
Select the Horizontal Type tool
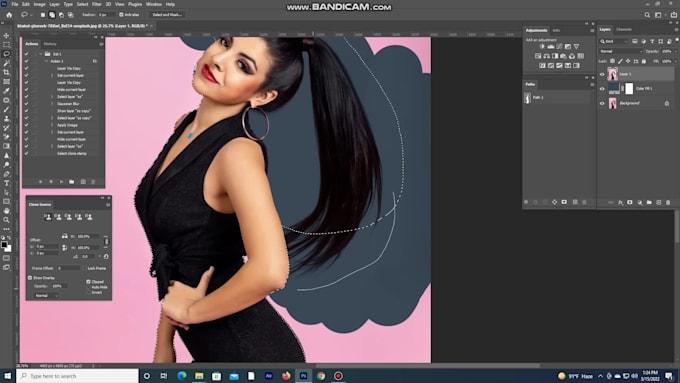click(x=6, y=183)
